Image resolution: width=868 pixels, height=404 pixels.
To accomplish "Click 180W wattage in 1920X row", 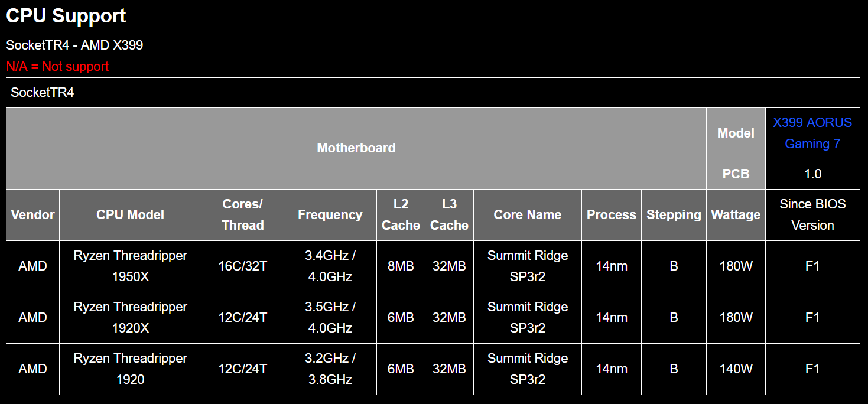I will [736, 318].
